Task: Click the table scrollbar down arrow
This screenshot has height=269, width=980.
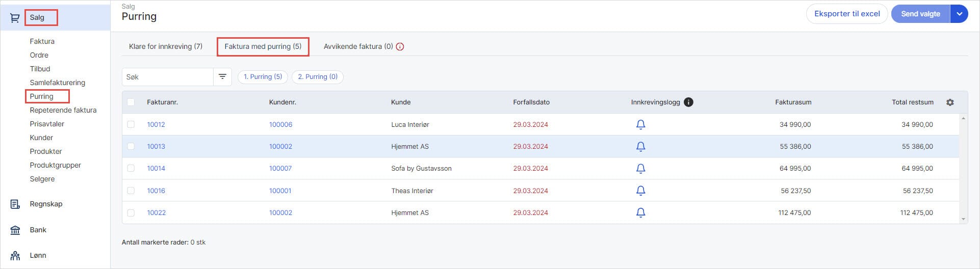Action: tap(963, 219)
